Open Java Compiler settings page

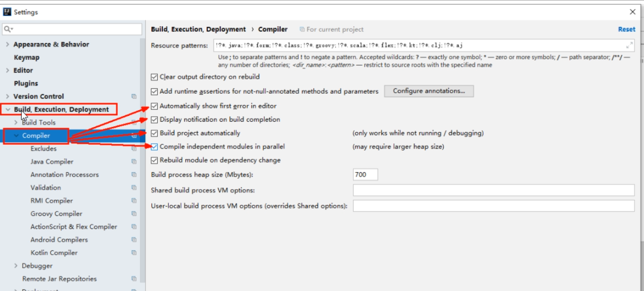coord(52,162)
